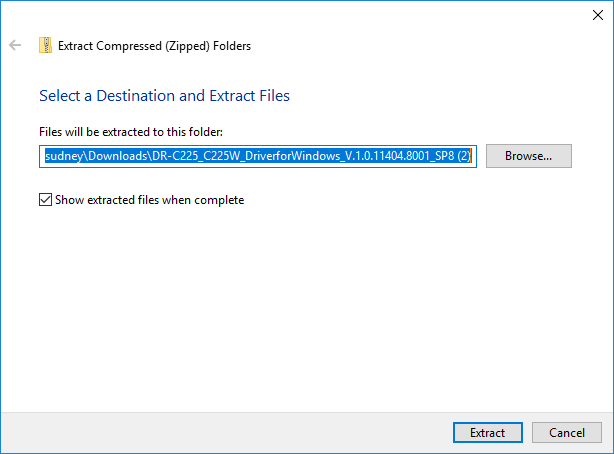The height and width of the screenshot is (454, 614).
Task: Uncheck the Show extracted files checkbox
Action: click(45, 200)
